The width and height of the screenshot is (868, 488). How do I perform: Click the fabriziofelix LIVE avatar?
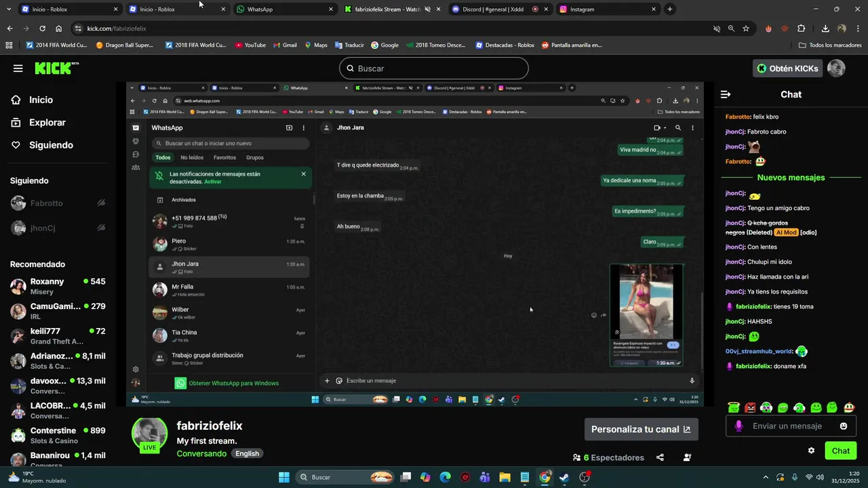pos(149,435)
